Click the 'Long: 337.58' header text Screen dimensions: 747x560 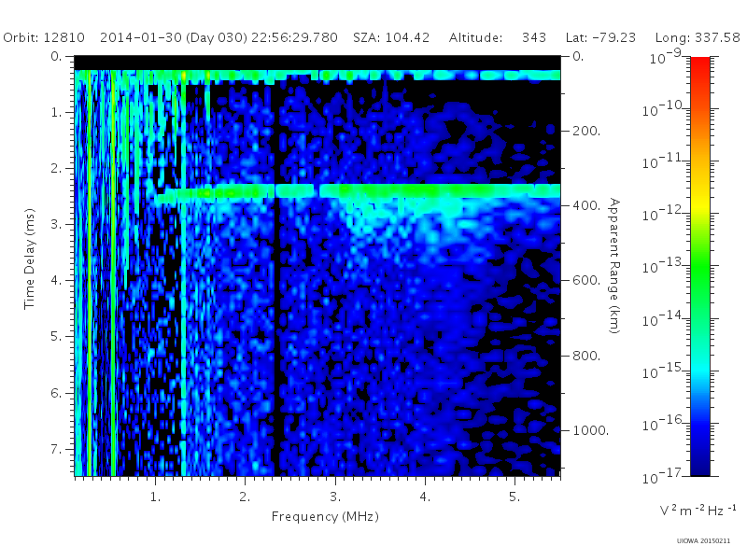[x=698, y=37]
